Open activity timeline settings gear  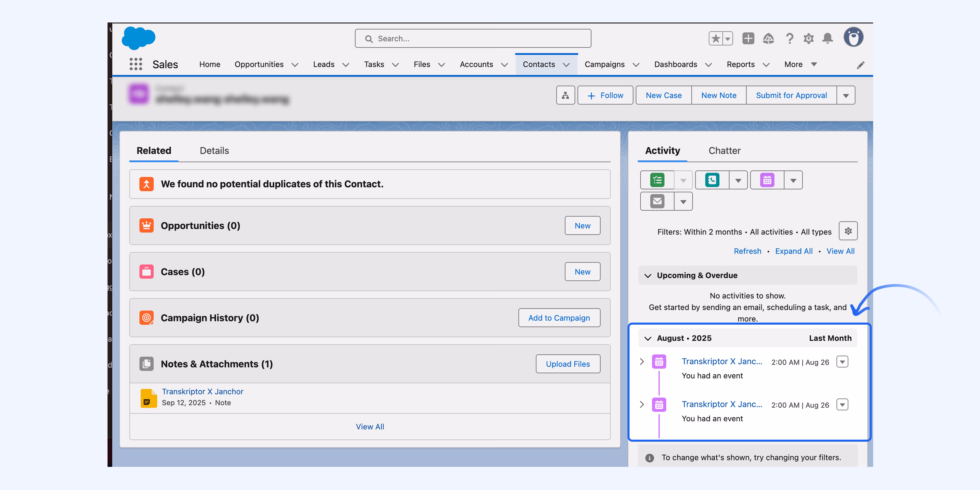coord(848,230)
